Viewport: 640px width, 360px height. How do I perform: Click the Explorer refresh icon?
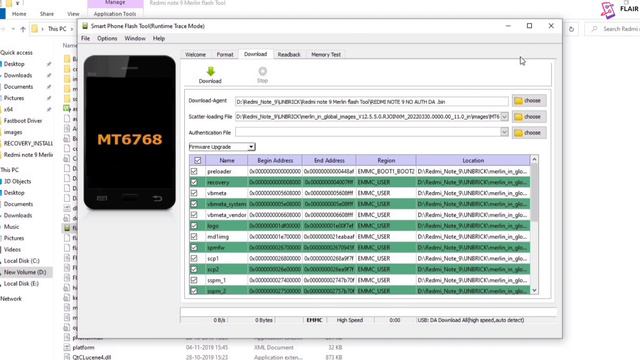571,29
